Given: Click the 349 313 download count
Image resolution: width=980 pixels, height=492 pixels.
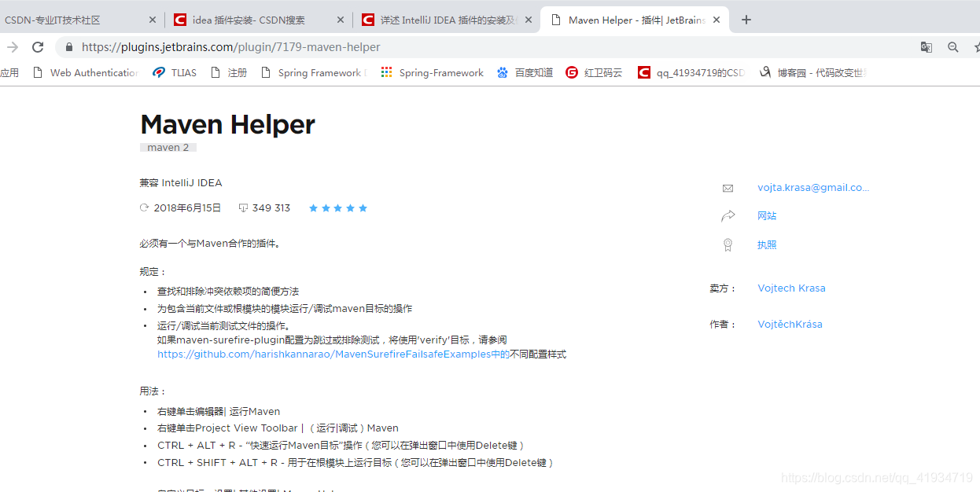Looking at the screenshot, I should tap(271, 208).
